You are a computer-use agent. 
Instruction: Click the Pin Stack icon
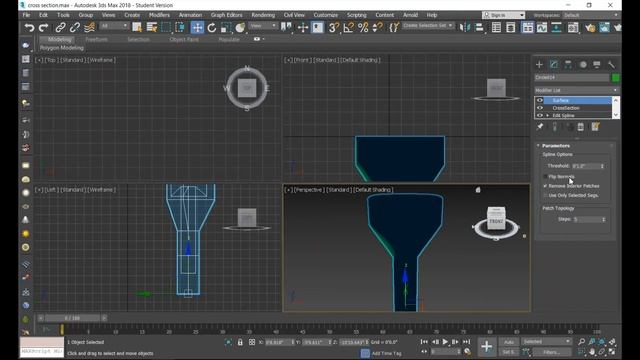coord(540,127)
